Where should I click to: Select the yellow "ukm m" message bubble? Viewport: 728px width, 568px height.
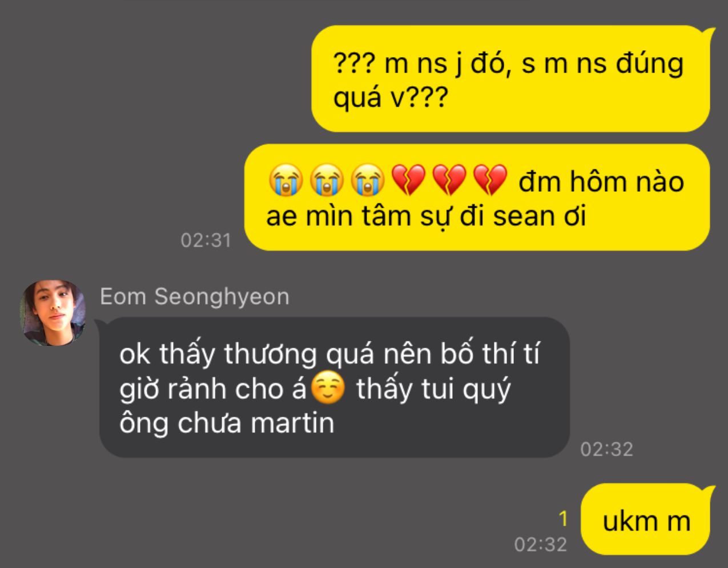tap(647, 519)
